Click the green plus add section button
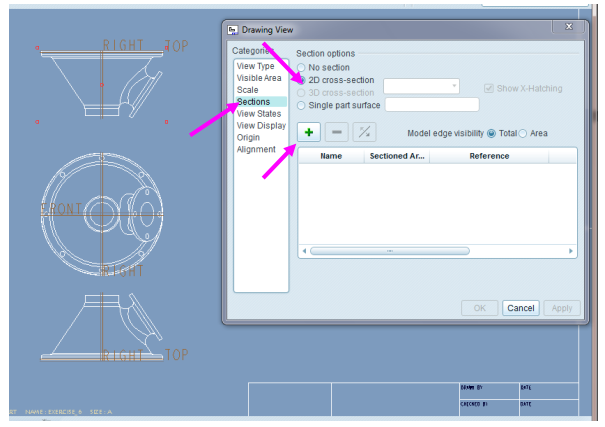The image size is (605, 427). click(309, 132)
